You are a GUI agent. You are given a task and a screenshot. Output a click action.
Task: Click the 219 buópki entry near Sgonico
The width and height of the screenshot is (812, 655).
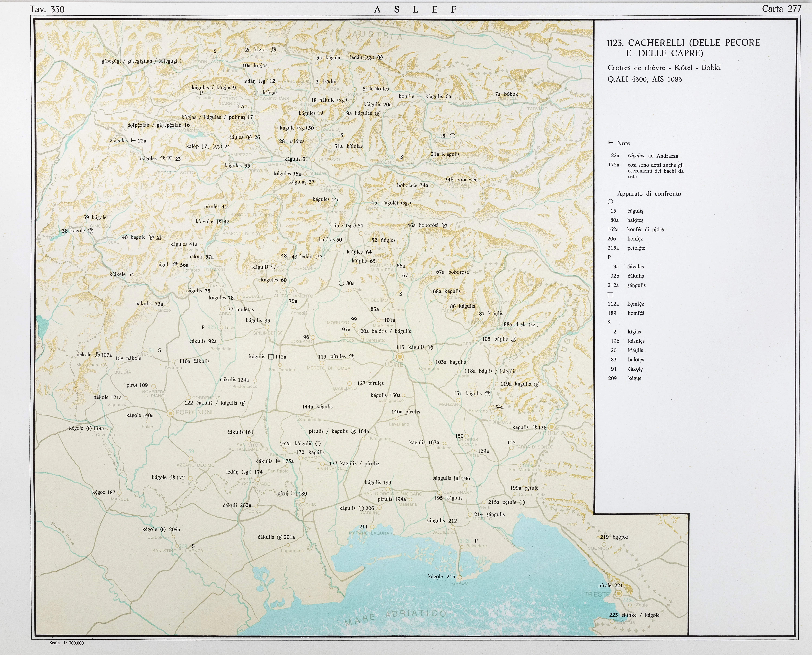pyautogui.click(x=614, y=537)
